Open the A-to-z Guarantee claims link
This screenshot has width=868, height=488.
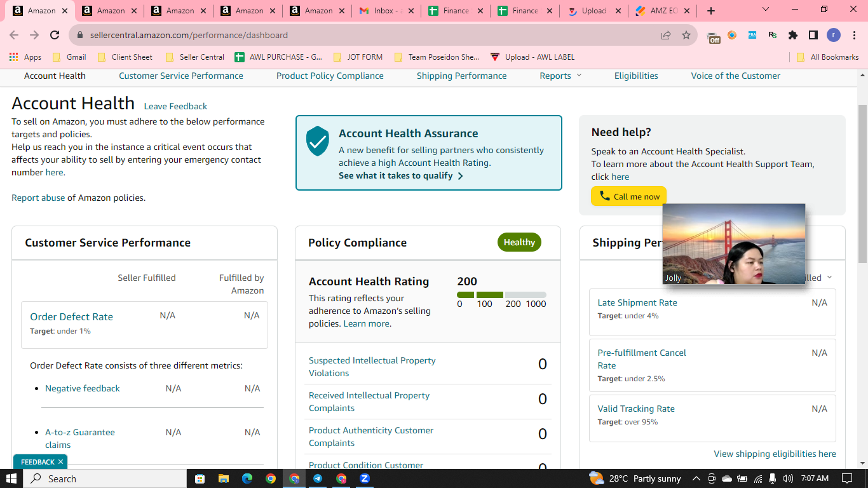[80, 438]
